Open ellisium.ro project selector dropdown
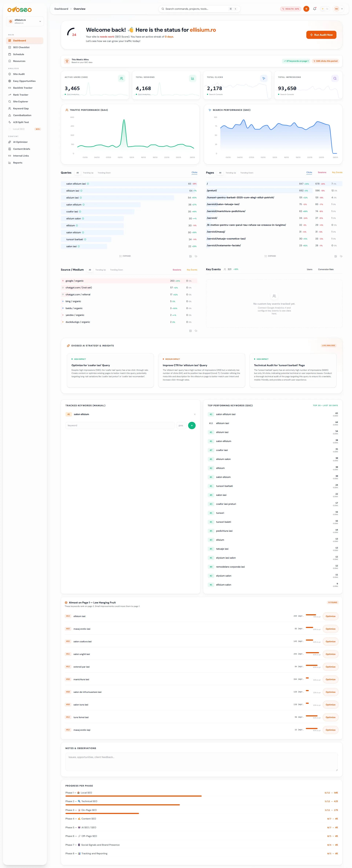This screenshot has width=352, height=868. tap(25, 21)
